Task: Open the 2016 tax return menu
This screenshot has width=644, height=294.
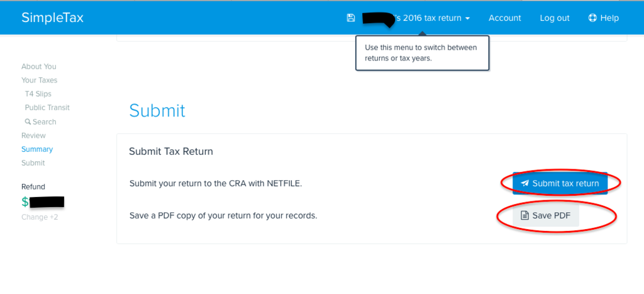Action: coord(416,18)
